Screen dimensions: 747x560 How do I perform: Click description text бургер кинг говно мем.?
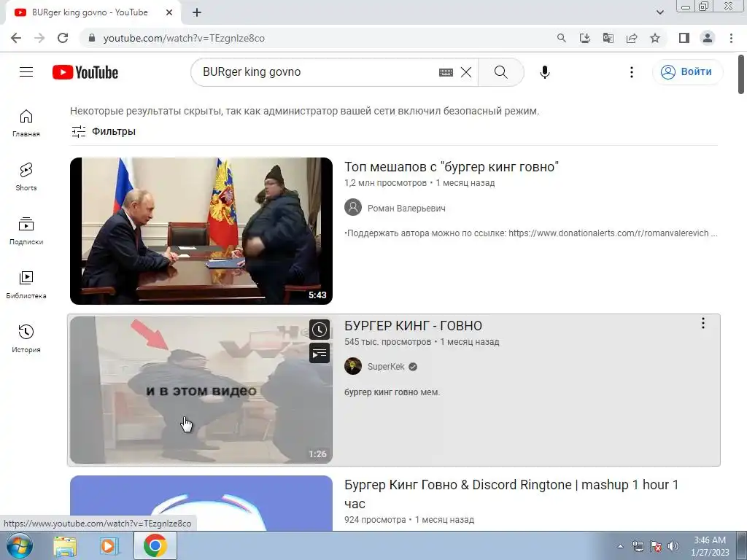pyautogui.click(x=392, y=392)
